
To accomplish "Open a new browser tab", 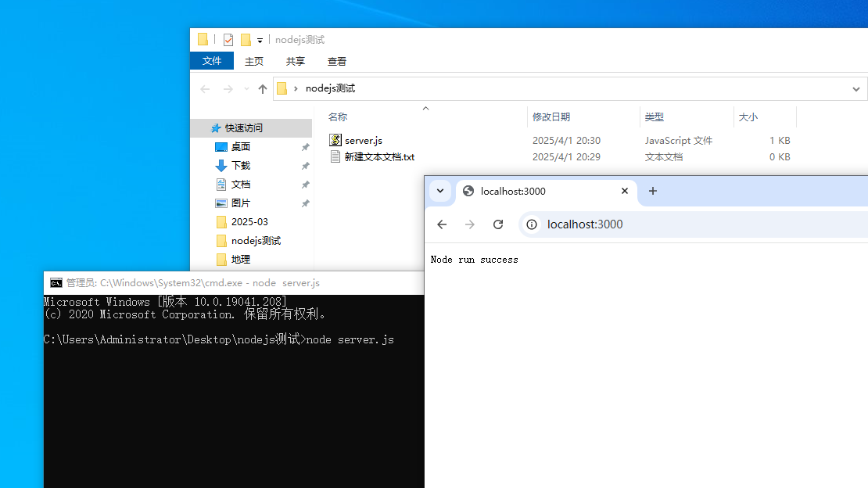I will 653,191.
